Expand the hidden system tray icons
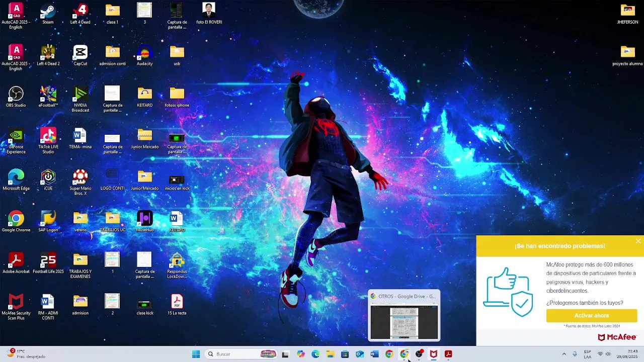644x362 pixels. coord(563,354)
